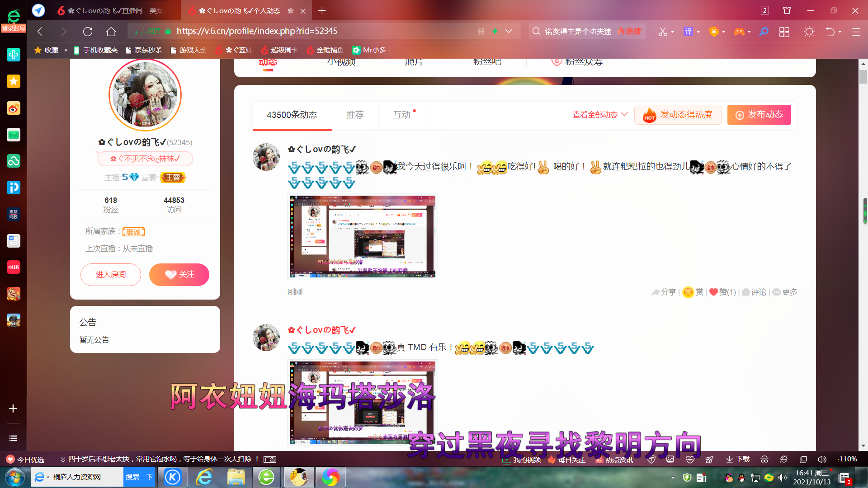The image size is (868, 488).
Task: Click the 110% zoom level indicator
Action: (x=847, y=459)
